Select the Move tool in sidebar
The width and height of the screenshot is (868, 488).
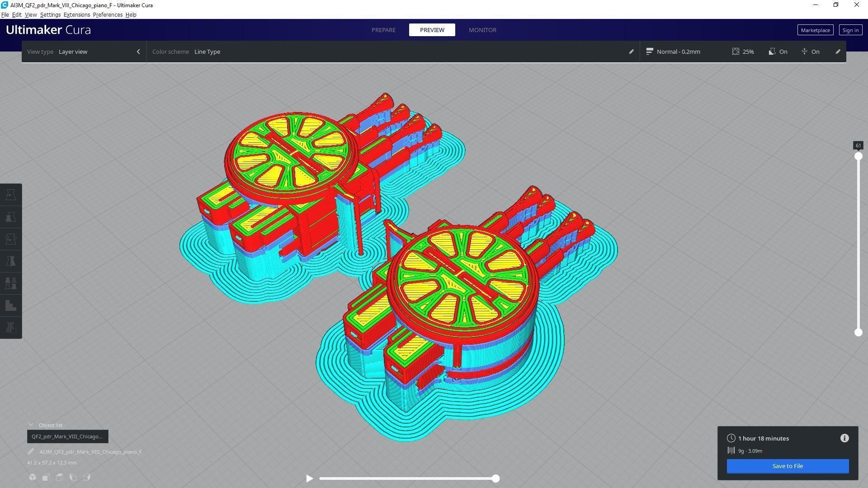(11, 195)
